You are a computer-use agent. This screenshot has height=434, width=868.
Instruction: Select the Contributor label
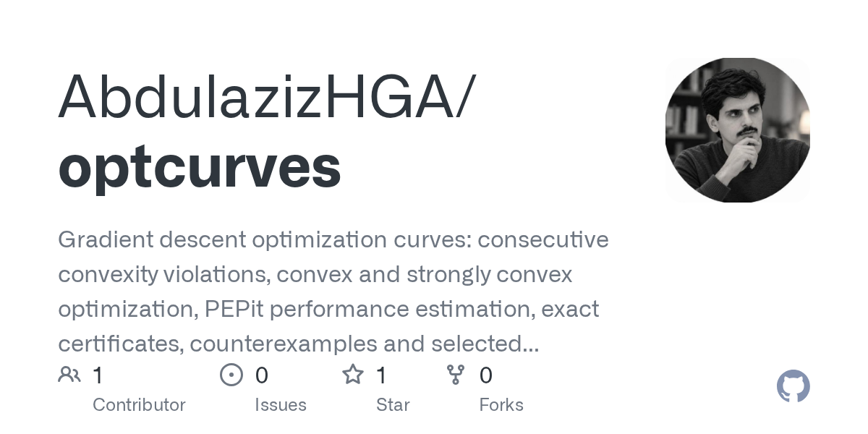pos(139,404)
